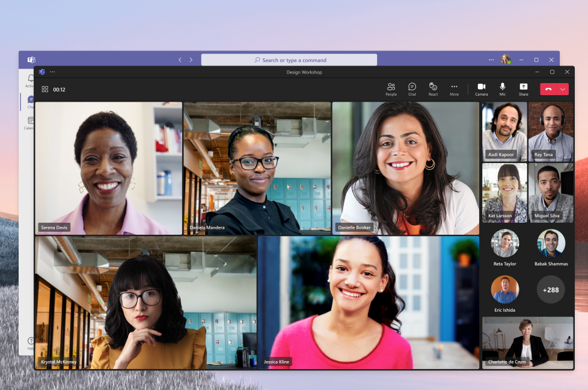Click the Jessica Kline name label
This screenshot has height=390, width=588.
point(277,362)
